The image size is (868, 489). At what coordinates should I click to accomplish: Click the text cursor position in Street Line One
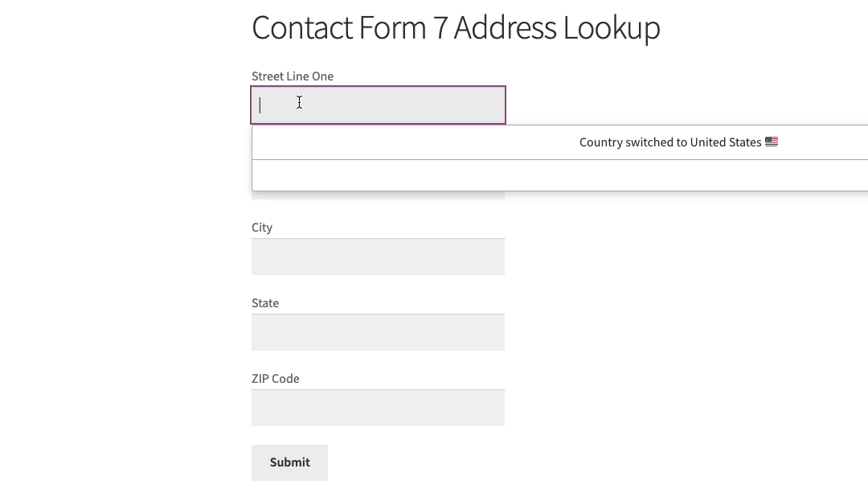(260, 105)
